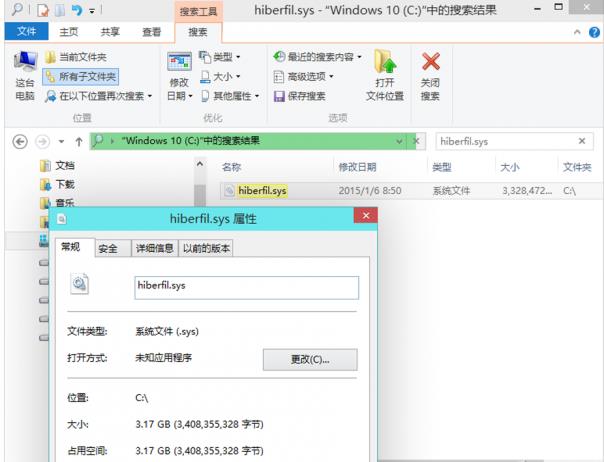This screenshot has height=462, width=604.
Task: Click the Forward navigation arrow
Action: [42, 141]
